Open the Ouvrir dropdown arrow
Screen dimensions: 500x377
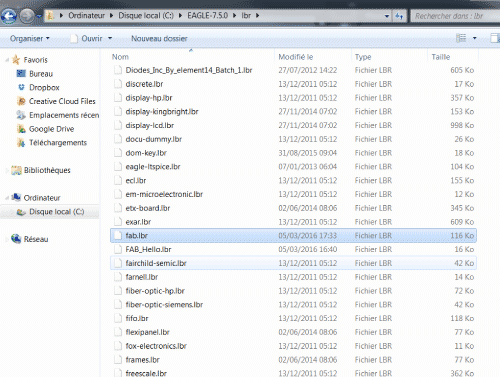110,38
